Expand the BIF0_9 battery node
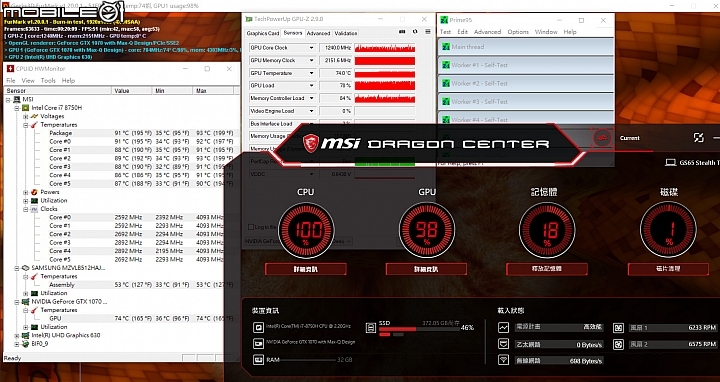720x382 pixels. pos(17,344)
